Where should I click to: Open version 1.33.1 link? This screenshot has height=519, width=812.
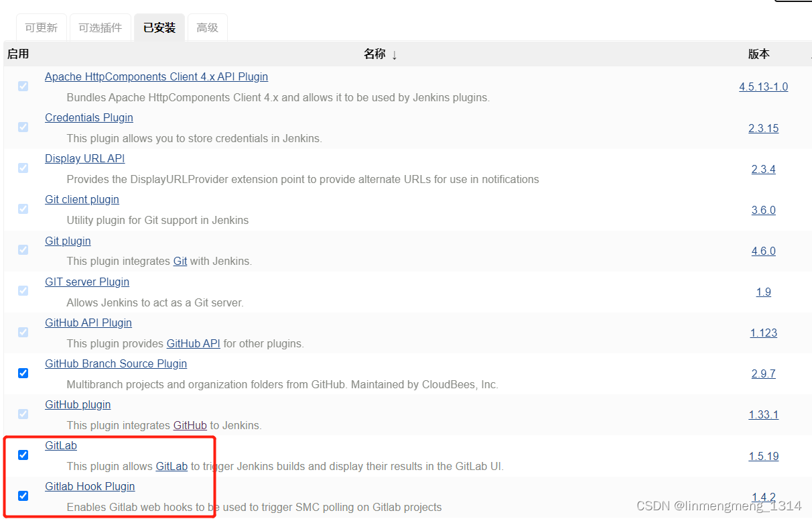[x=764, y=415]
